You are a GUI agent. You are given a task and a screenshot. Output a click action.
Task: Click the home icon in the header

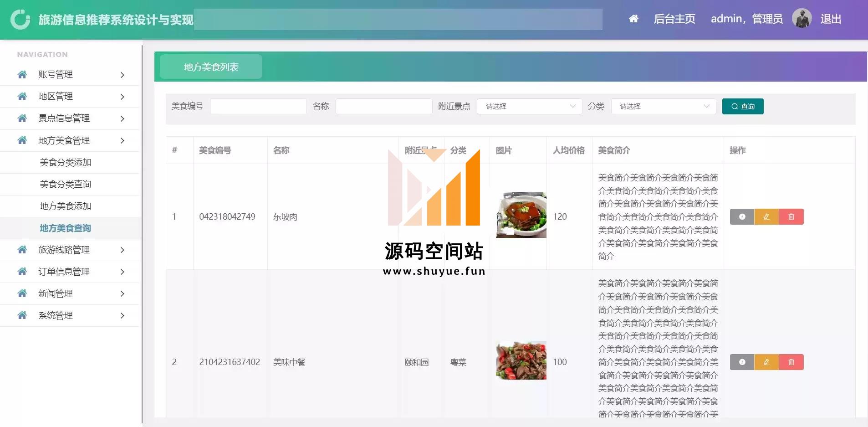(x=633, y=19)
